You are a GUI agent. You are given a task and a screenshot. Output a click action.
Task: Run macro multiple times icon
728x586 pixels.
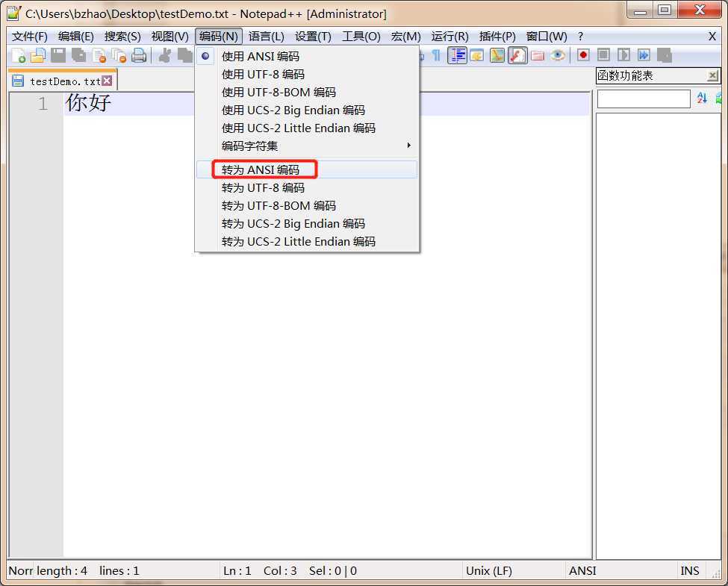coord(644,55)
